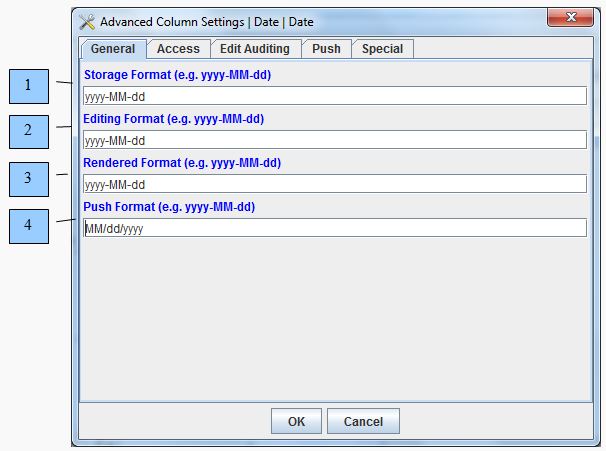Show the Special tab
The height and width of the screenshot is (451, 606).
point(382,49)
